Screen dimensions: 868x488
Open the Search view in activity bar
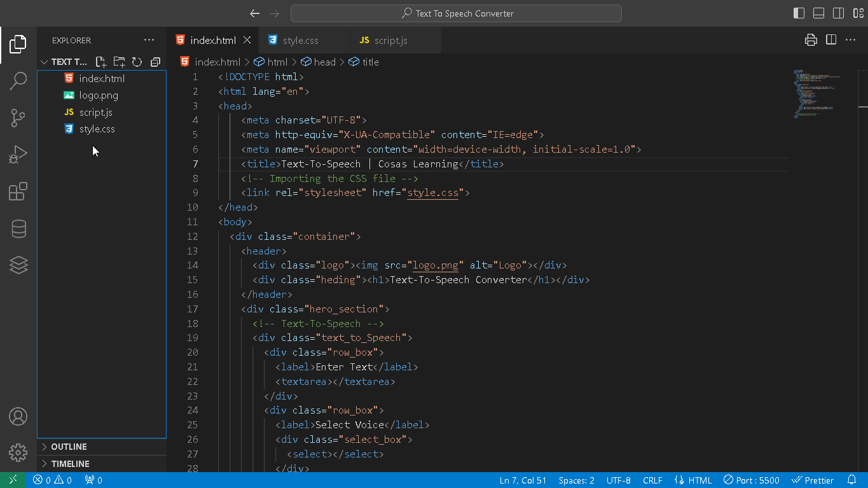coord(18,81)
